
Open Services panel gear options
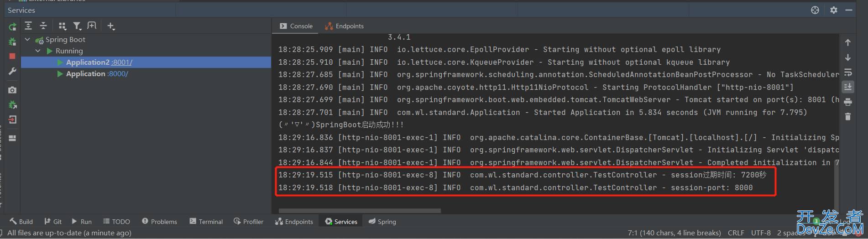click(x=834, y=10)
